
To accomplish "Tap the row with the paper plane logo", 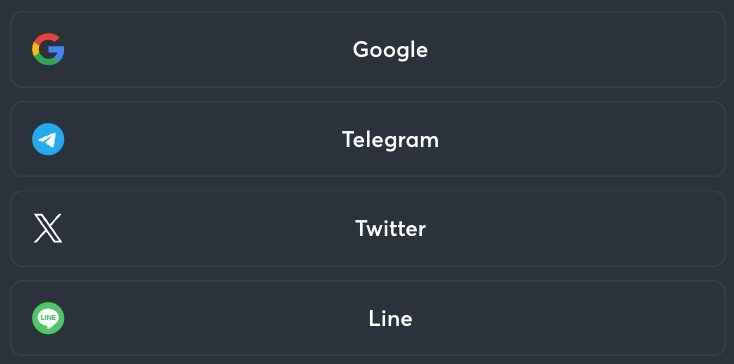I will point(368,139).
